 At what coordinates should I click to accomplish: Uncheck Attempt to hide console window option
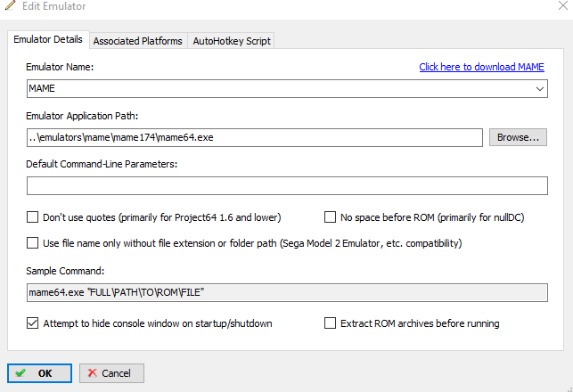32,323
